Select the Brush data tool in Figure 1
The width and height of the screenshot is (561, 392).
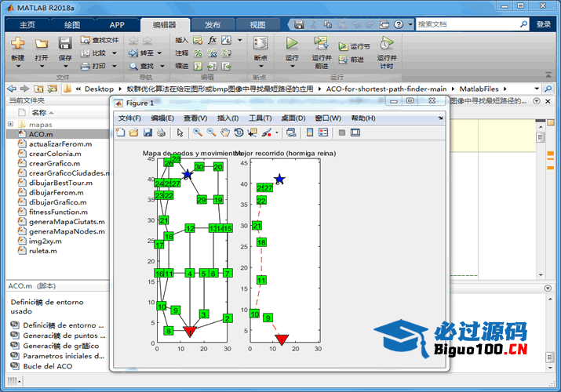267,132
